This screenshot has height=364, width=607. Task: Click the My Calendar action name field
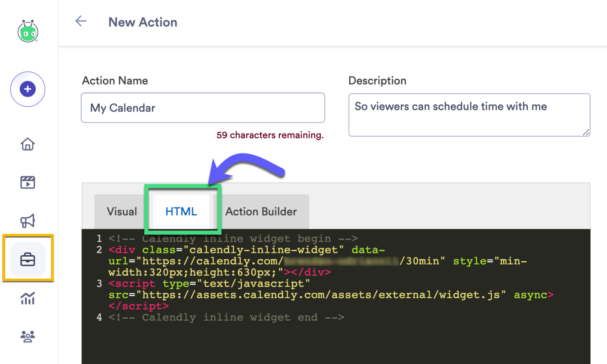click(203, 108)
